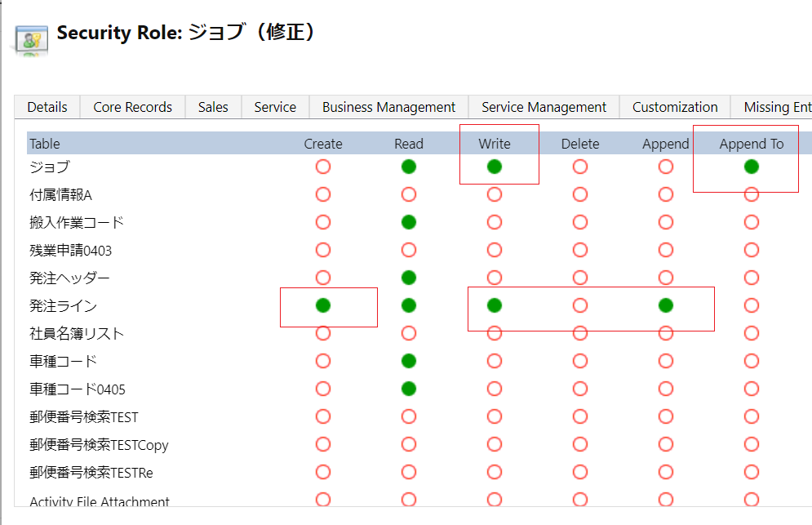Screen dimensions: 812x525
Task: Toggle Write privilege for 発注ライン
Action: tap(495, 305)
